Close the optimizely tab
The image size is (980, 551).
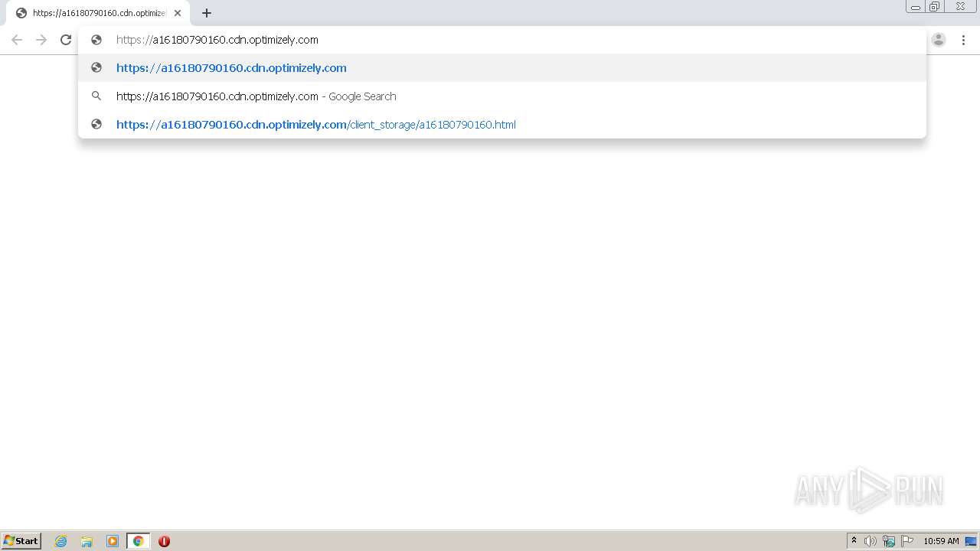click(178, 13)
